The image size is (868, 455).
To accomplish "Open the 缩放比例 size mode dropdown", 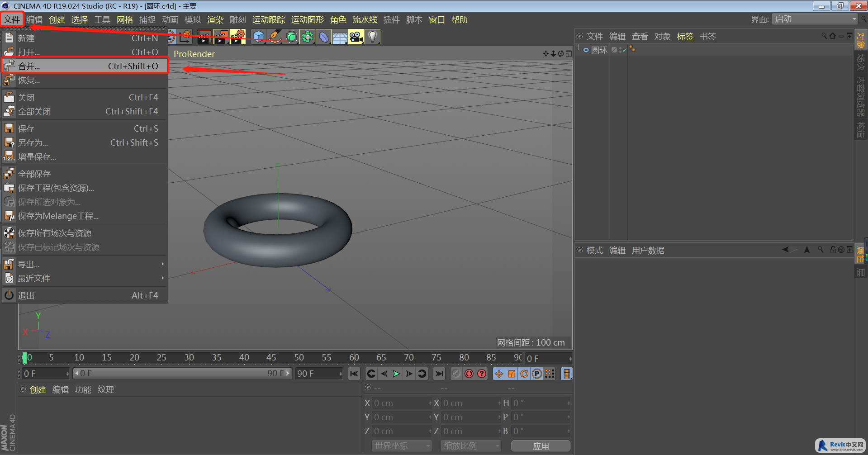I will pyautogui.click(x=471, y=446).
